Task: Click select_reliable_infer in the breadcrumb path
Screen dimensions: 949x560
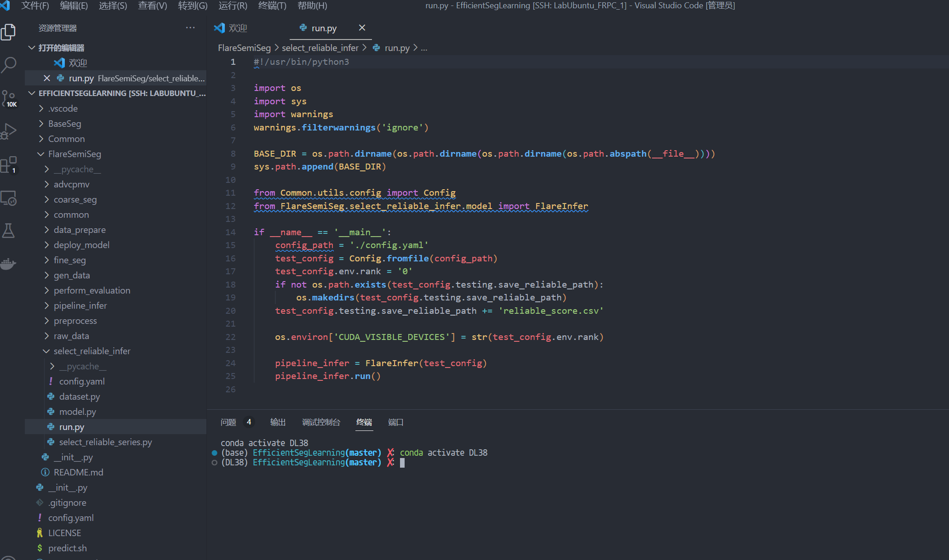Action: point(320,48)
